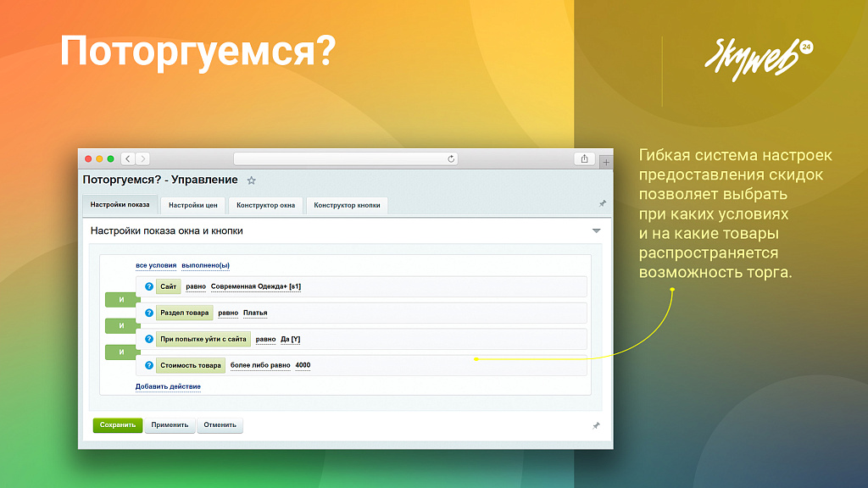The image size is (868, 488).
Task: Click the Добавить действие link
Action: tap(167, 385)
